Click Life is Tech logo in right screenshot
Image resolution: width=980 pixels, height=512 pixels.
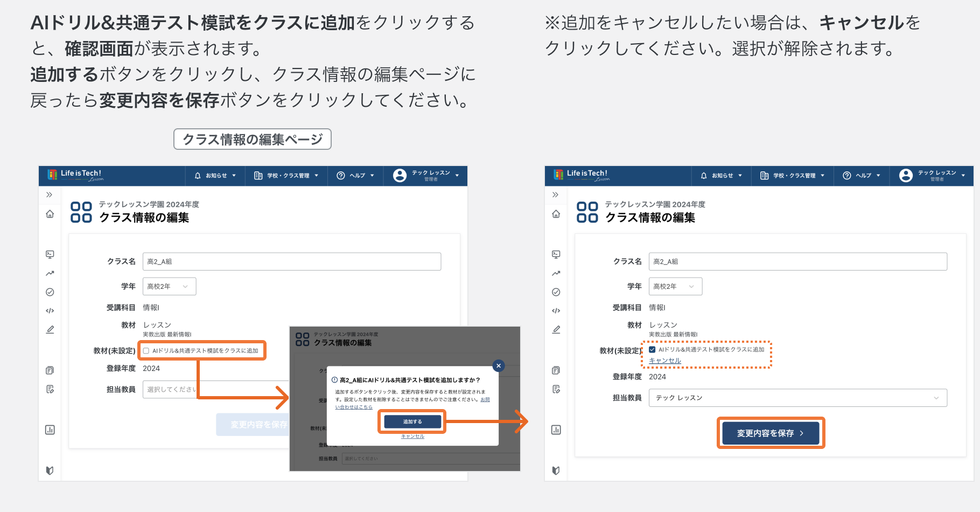[x=581, y=175]
